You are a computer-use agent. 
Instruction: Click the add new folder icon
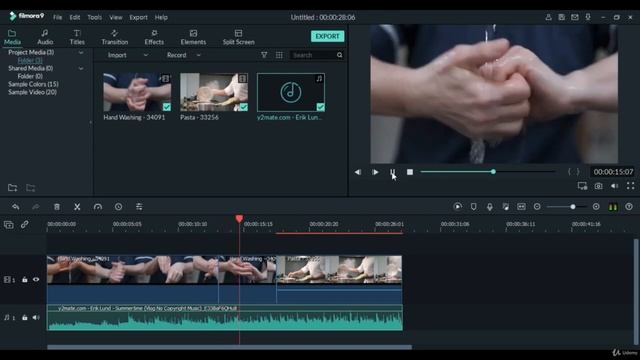pyautogui.click(x=13, y=188)
